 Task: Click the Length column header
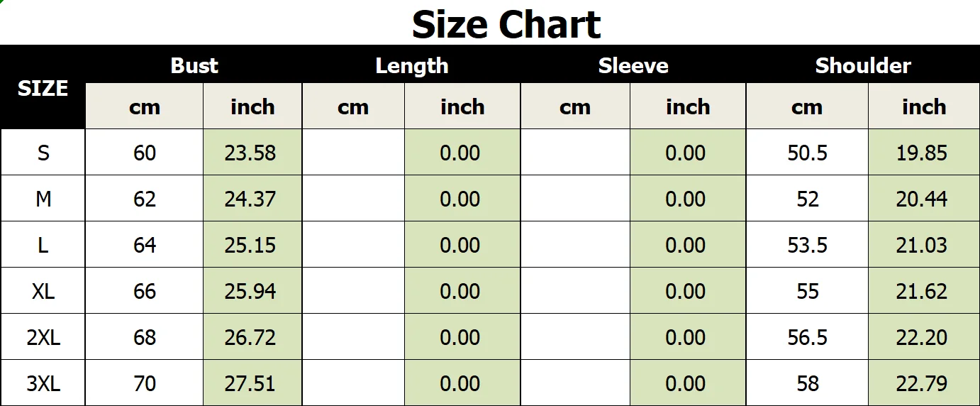click(x=411, y=65)
